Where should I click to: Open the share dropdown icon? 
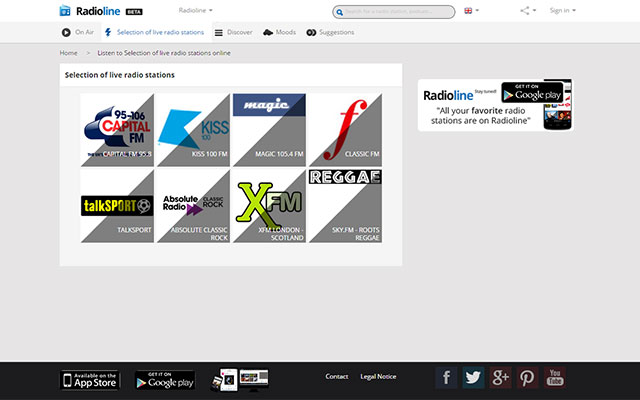(x=528, y=11)
